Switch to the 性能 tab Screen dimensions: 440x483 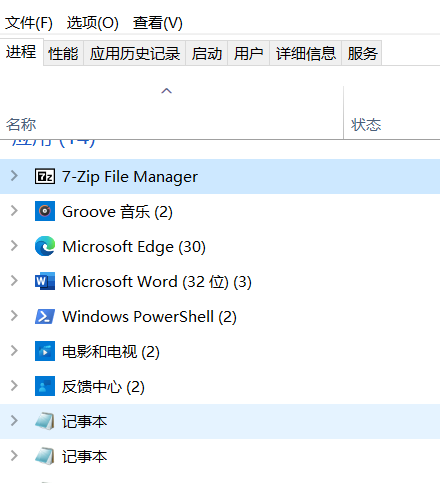pyautogui.click(x=63, y=53)
